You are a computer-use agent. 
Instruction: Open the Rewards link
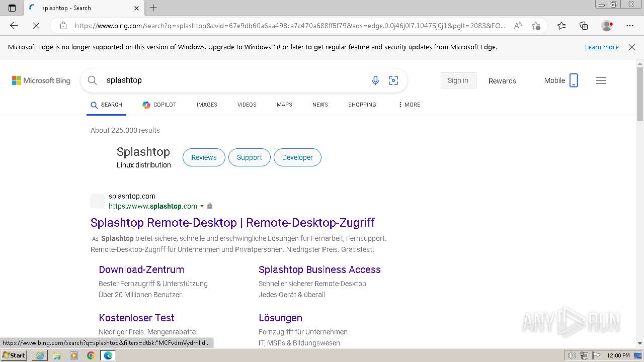(x=502, y=81)
